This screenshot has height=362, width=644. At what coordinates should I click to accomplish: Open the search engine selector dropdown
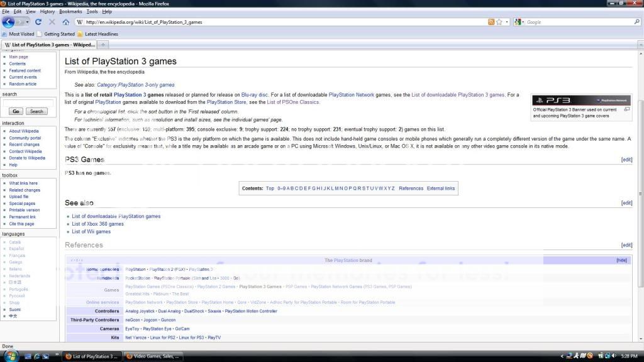click(x=519, y=22)
